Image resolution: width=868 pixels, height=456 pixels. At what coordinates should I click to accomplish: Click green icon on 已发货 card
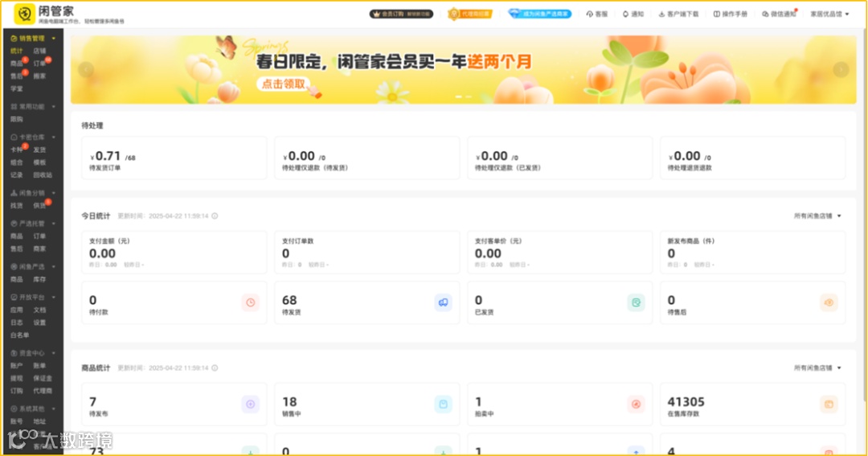click(x=636, y=302)
